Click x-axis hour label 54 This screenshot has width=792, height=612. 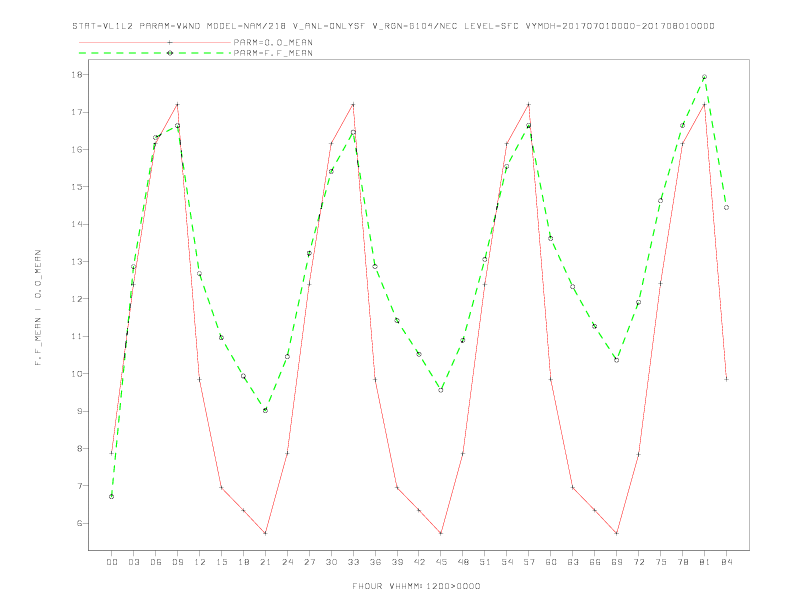tap(507, 562)
